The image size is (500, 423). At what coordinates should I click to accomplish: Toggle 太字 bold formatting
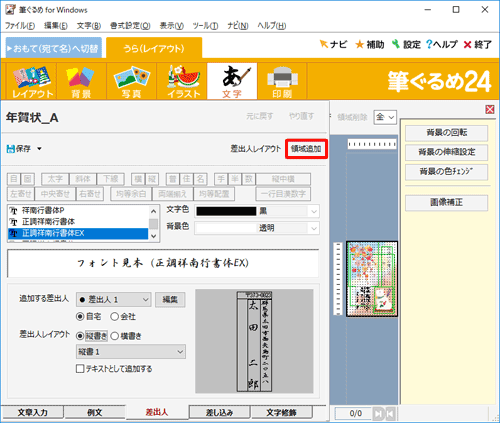click(55, 179)
